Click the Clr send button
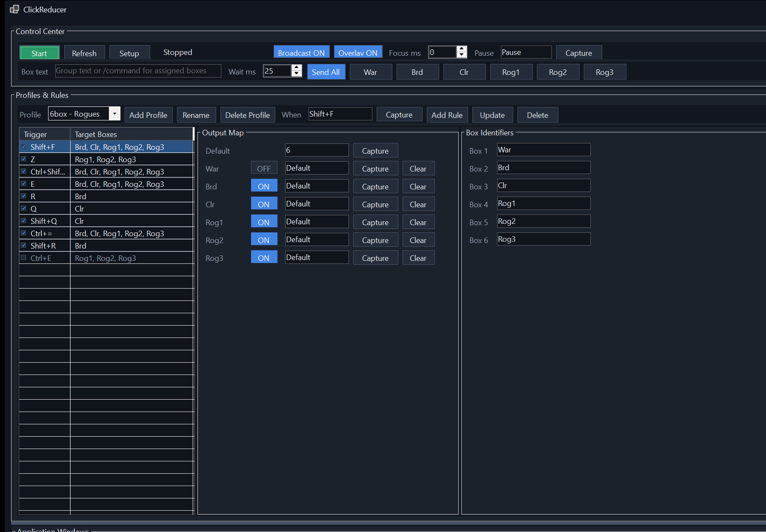Screen dimensions: 766x532 point(464,72)
